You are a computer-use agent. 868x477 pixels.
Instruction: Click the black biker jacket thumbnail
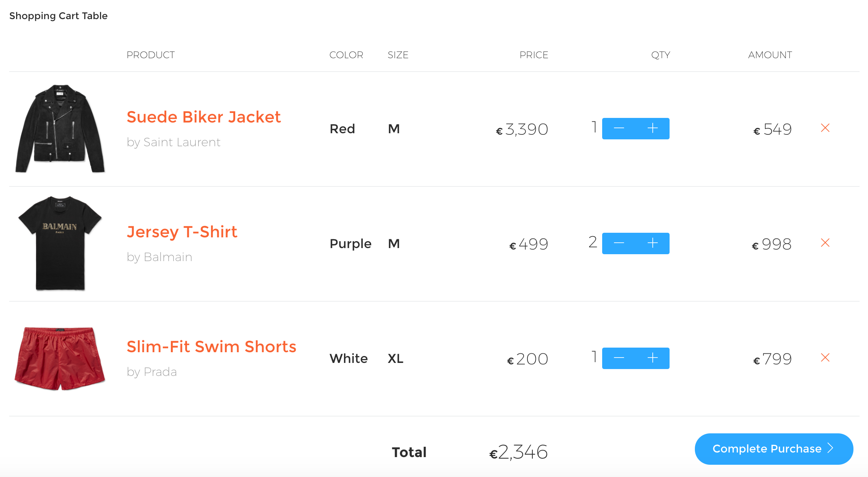tap(60, 129)
